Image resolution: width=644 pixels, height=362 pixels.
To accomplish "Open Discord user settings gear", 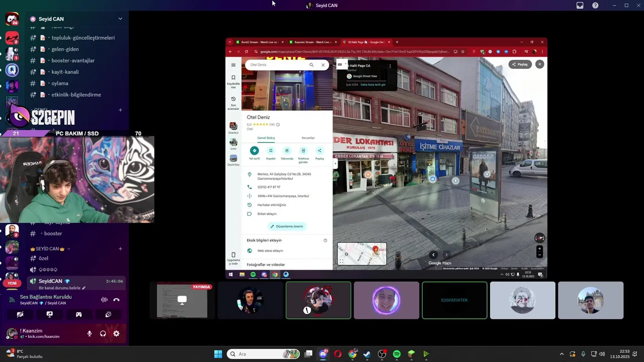I will (x=116, y=333).
